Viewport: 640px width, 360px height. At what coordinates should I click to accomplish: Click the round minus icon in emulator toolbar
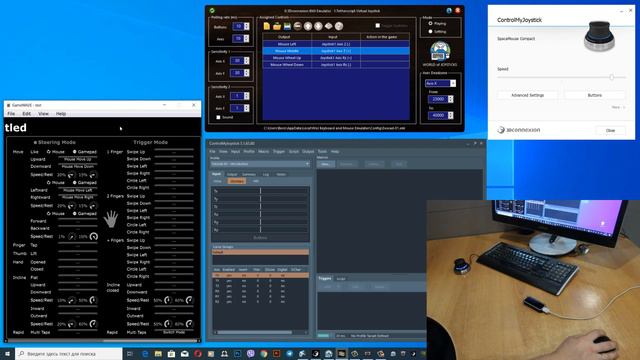(298, 26)
